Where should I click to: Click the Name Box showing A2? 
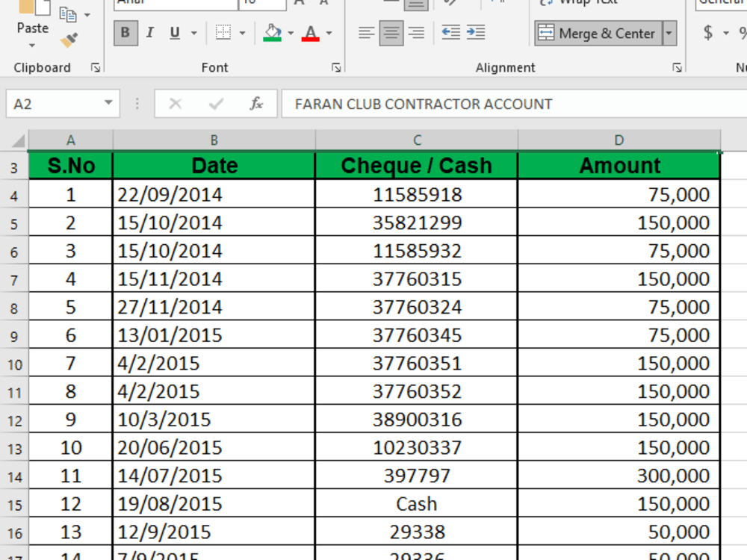tap(53, 104)
